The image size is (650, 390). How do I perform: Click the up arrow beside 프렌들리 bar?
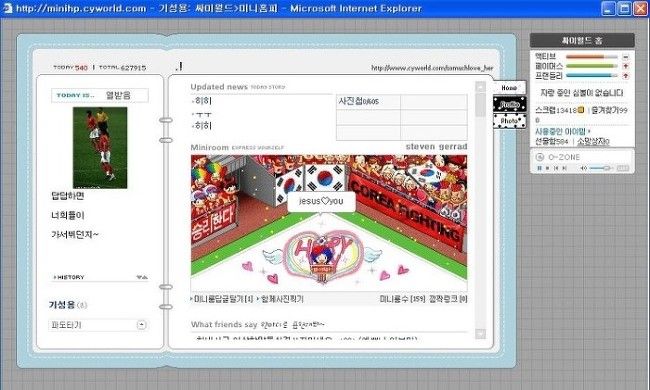626,75
